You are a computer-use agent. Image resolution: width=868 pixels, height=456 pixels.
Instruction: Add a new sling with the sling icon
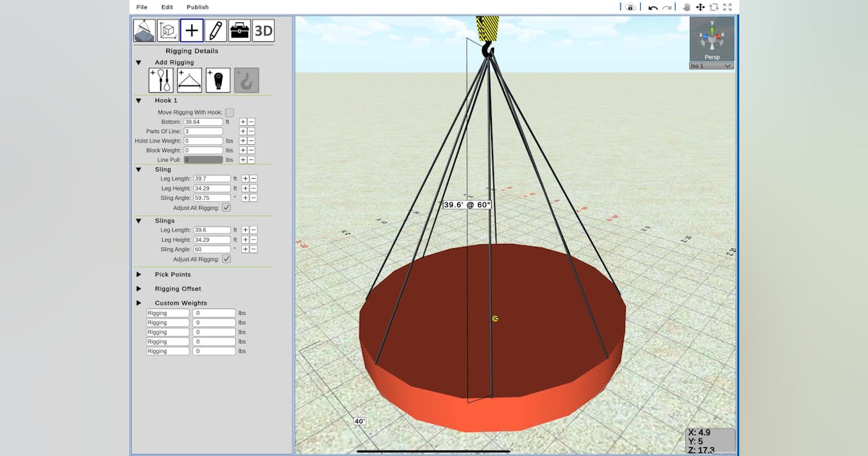(x=161, y=80)
